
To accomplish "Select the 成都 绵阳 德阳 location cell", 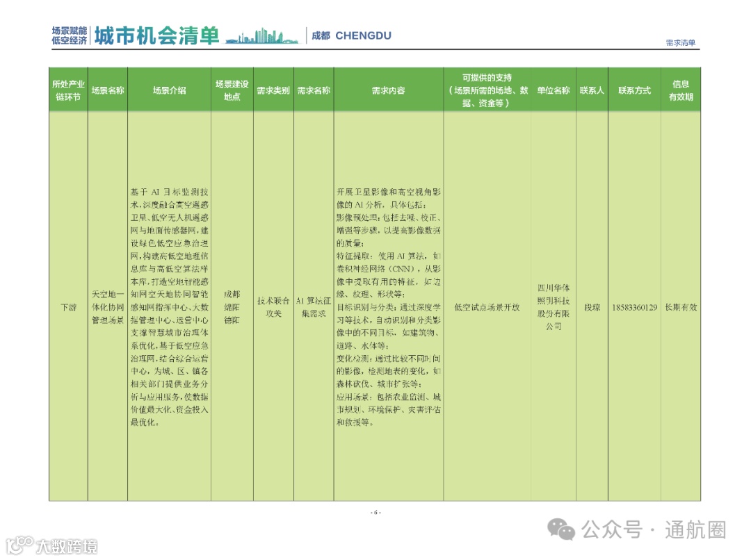I will [x=232, y=307].
